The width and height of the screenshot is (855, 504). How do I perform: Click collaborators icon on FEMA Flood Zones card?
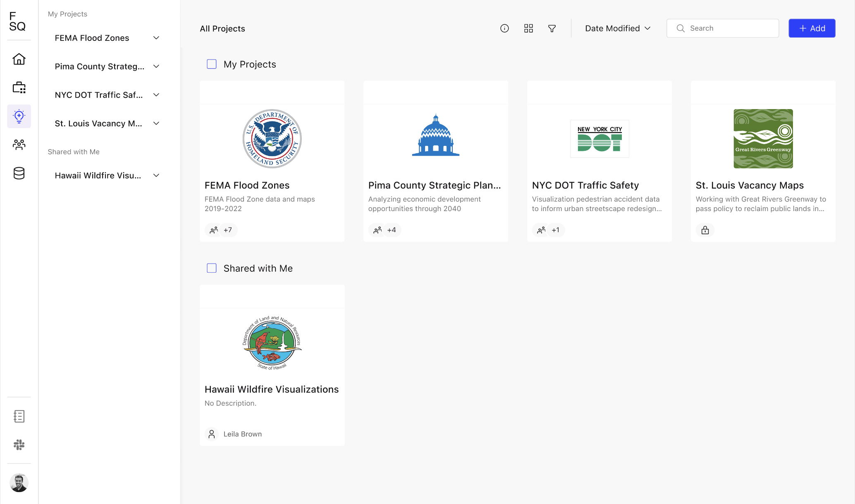click(214, 230)
